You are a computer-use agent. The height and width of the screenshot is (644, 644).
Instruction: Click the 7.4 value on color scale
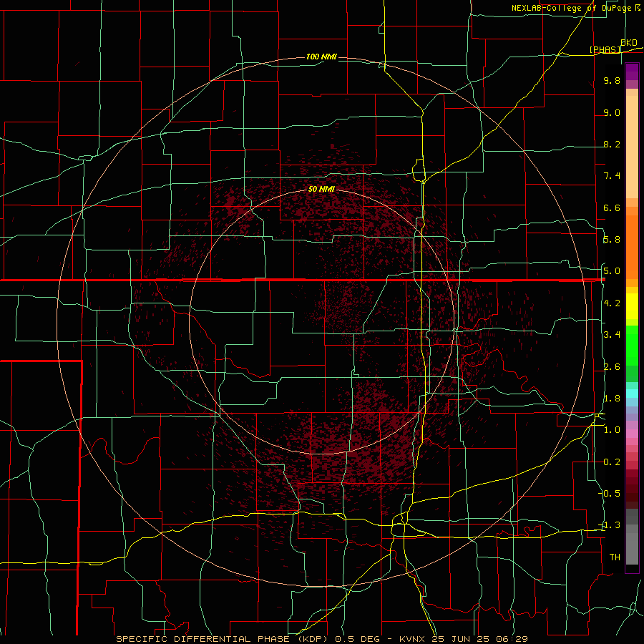pos(612,176)
